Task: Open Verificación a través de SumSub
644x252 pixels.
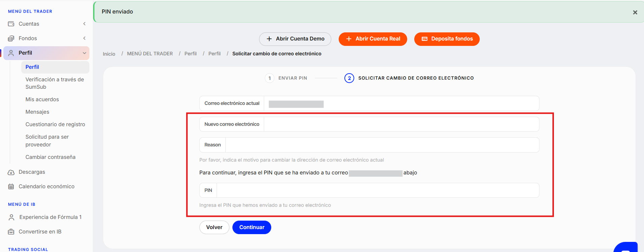Action: click(x=55, y=83)
